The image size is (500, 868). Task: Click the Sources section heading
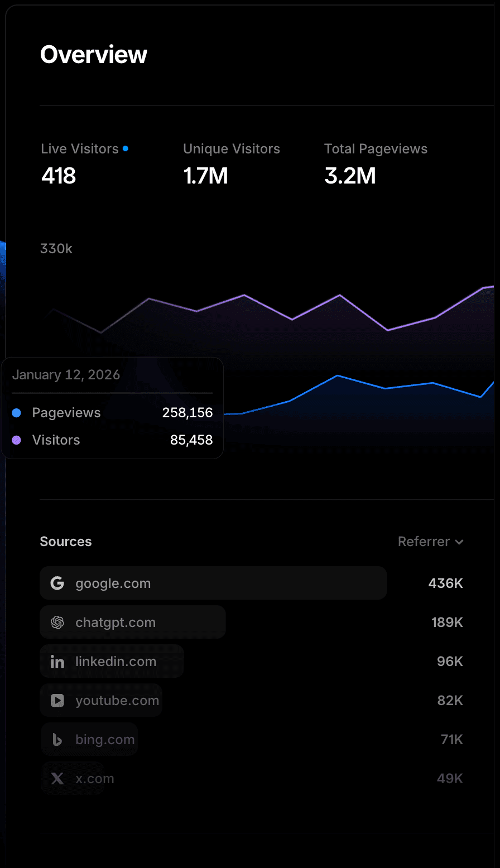pos(66,542)
